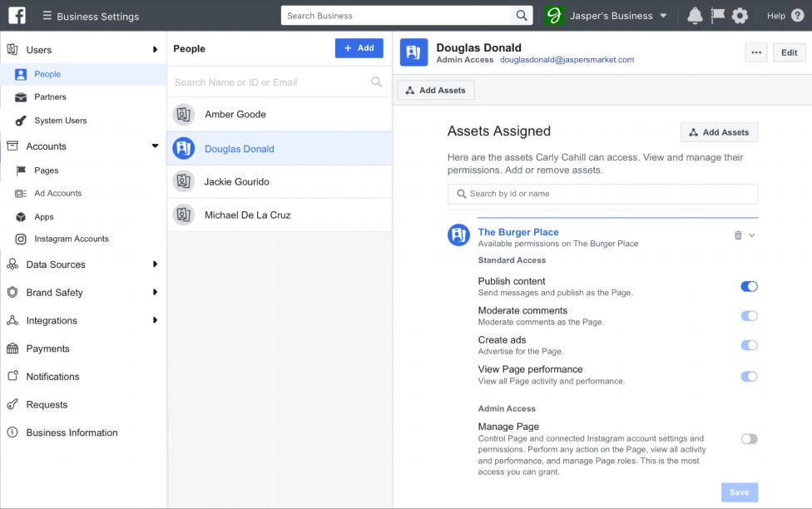812x509 pixels.
Task: Select Jackie Gourido in the people list
Action: click(x=280, y=182)
